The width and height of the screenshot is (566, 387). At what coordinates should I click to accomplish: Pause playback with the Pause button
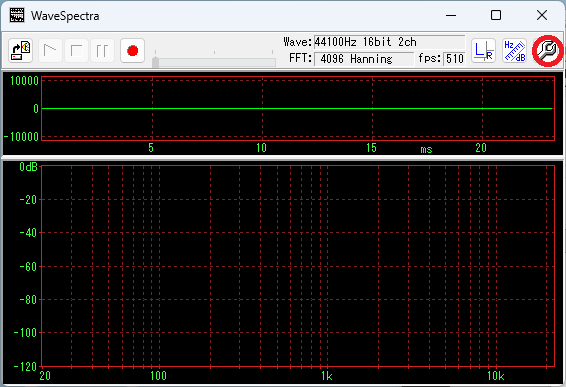[103, 51]
